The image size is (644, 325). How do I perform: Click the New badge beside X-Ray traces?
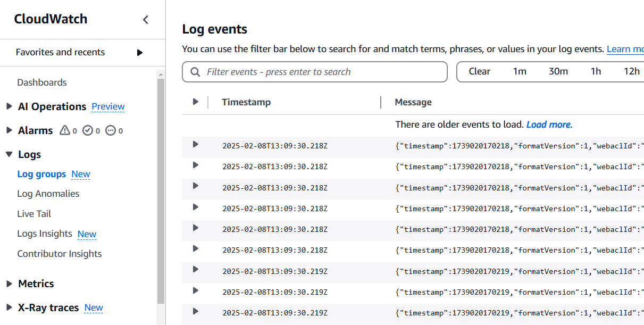pos(94,307)
